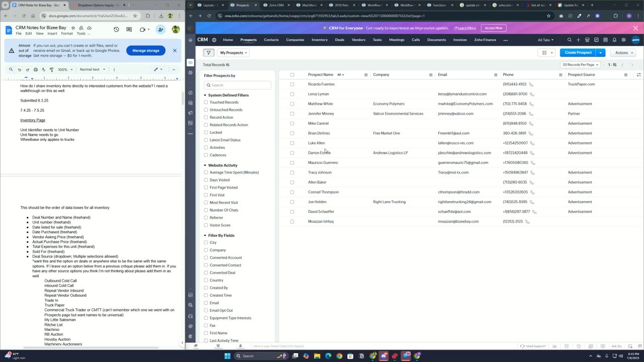Click the Windows Start button on taskbar
644x362 pixels.
(227, 356)
